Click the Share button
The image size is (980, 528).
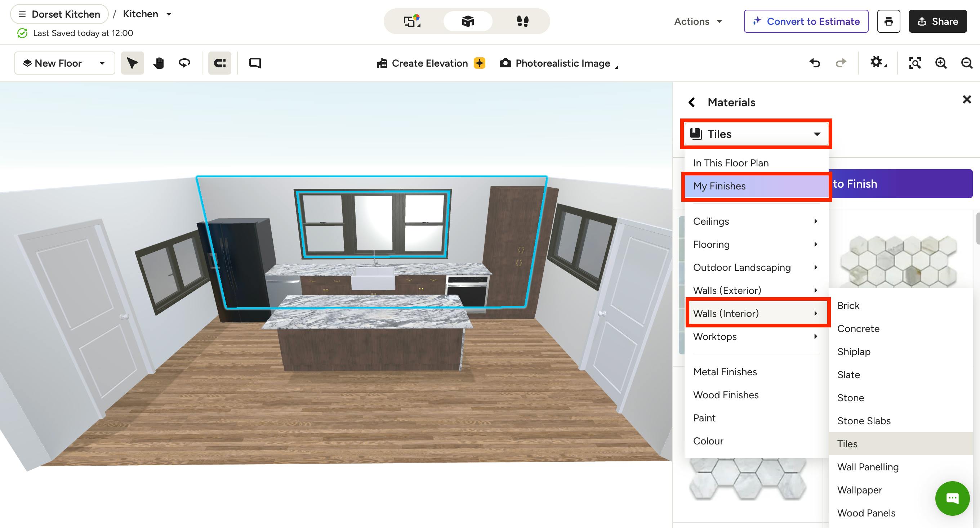[x=937, y=21]
